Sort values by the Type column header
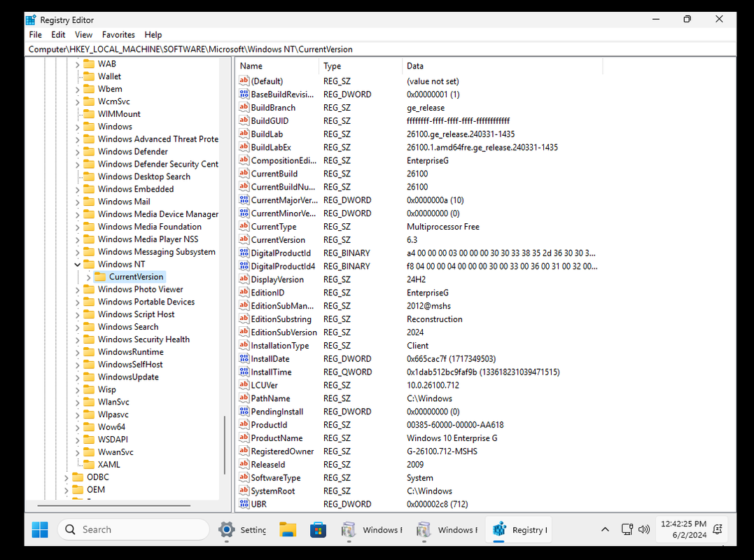 pos(360,66)
